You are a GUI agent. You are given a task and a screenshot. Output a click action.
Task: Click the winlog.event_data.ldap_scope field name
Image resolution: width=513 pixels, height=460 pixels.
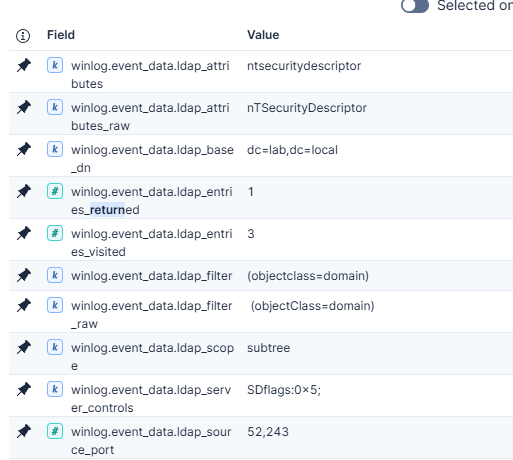pos(152,357)
